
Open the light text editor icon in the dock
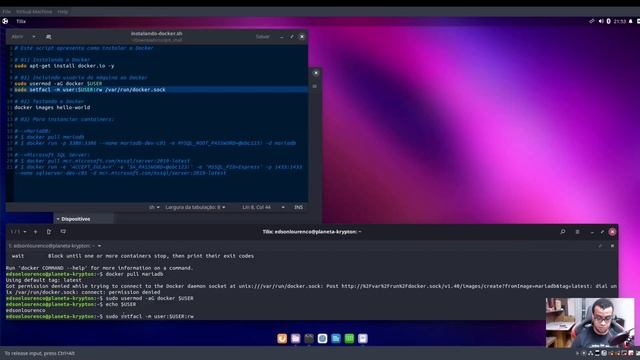click(363, 338)
